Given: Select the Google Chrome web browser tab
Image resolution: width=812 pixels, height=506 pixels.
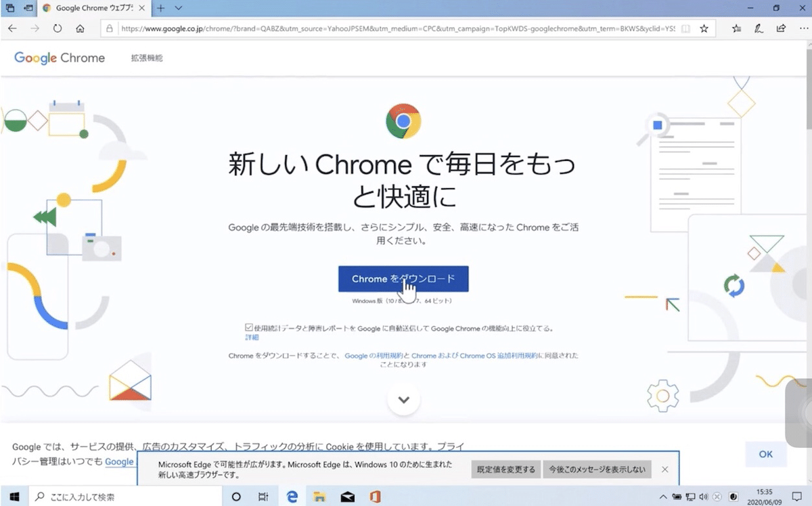Looking at the screenshot, I should pos(94,8).
